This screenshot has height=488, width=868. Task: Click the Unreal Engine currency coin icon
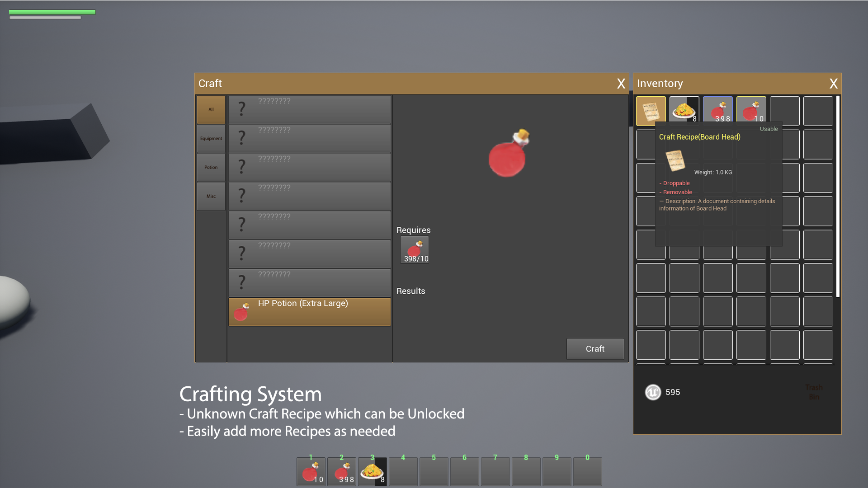pos(652,392)
